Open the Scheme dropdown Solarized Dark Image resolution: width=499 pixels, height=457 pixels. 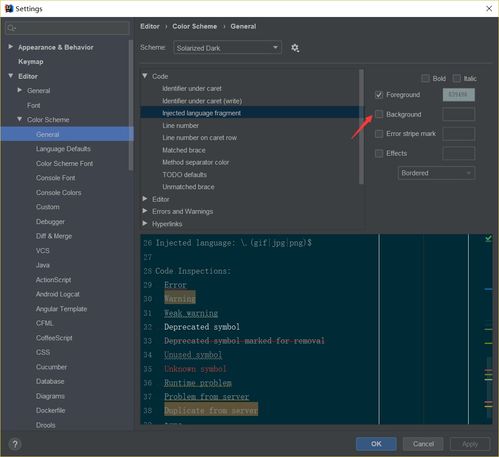[227, 48]
